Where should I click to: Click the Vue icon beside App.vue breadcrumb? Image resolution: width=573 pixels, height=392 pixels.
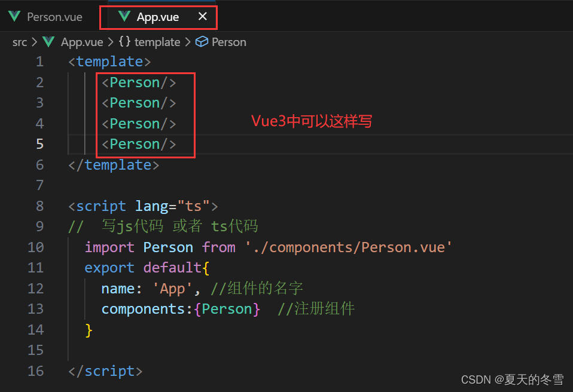(x=48, y=41)
